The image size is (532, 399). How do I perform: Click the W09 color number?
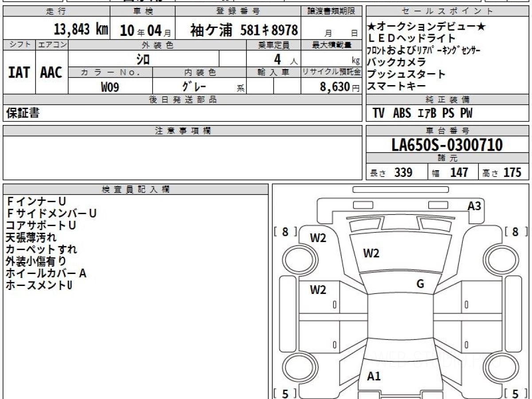pyautogui.click(x=110, y=87)
